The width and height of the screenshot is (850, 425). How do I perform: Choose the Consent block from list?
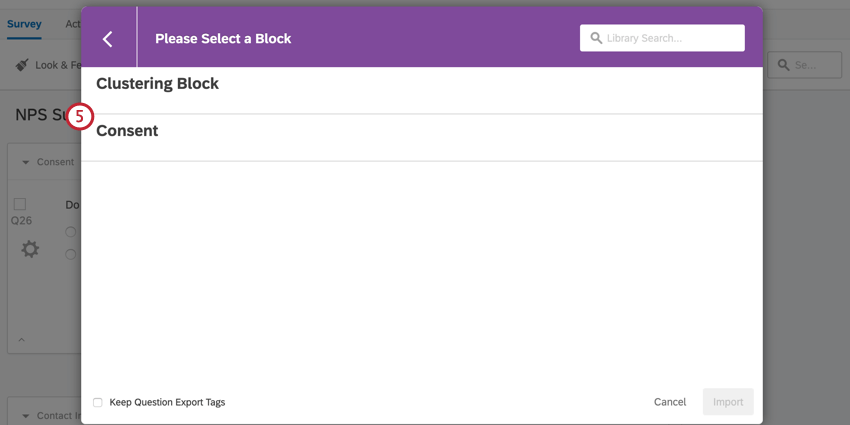(127, 131)
